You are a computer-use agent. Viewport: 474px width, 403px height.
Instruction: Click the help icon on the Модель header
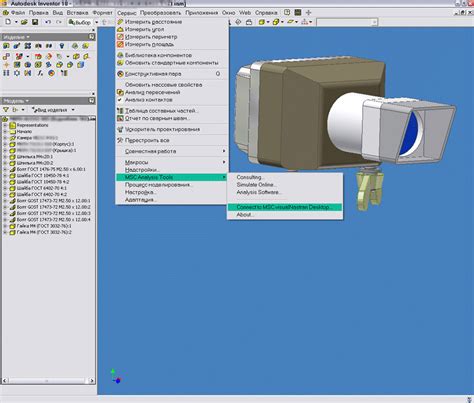pos(92,101)
